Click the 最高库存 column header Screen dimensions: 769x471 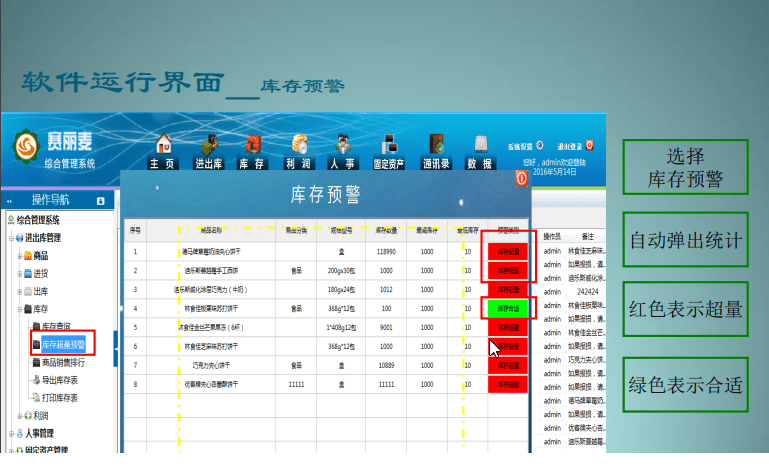coord(427,230)
